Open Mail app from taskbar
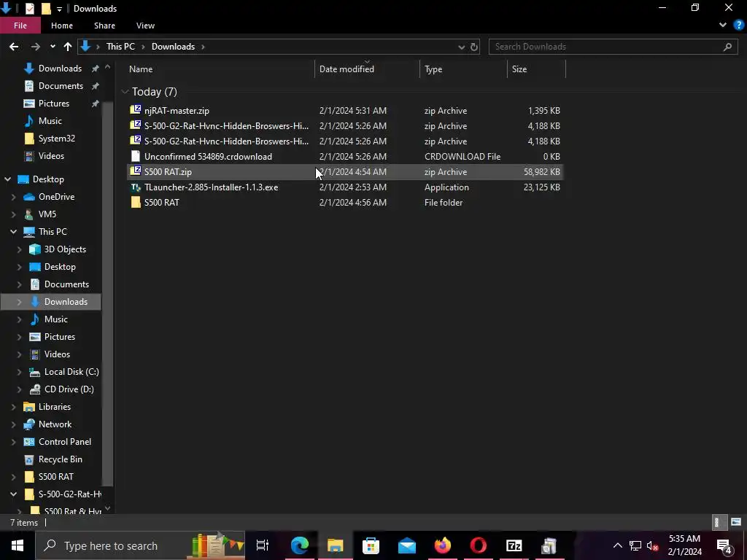This screenshot has height=560, width=747. click(x=407, y=545)
